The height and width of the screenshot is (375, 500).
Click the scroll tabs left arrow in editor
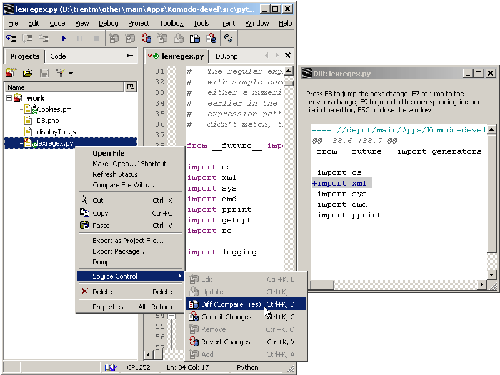(x=267, y=55)
